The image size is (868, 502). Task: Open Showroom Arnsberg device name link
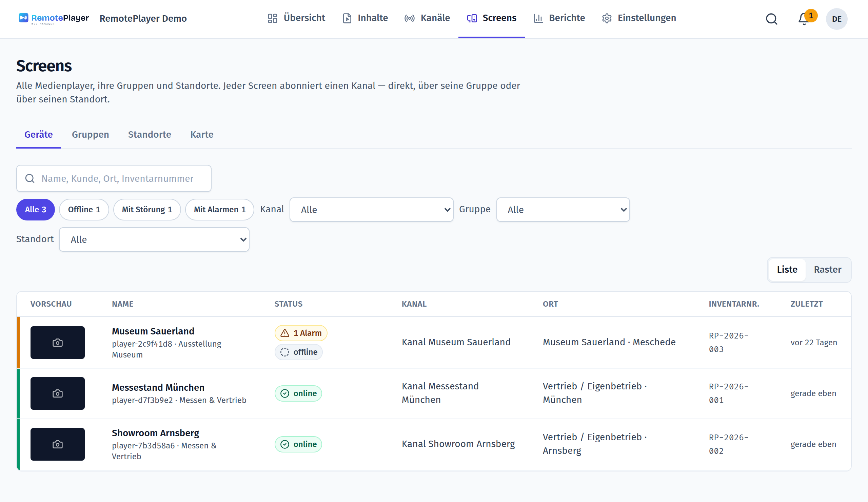point(156,433)
